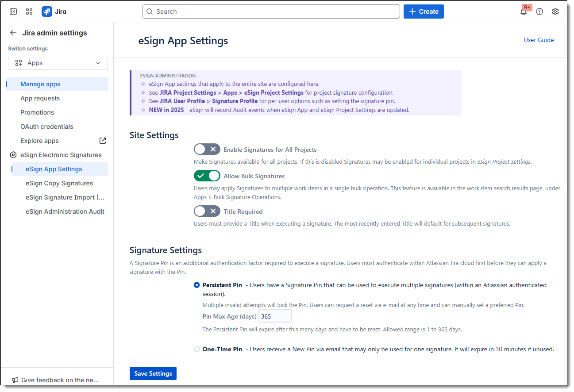The height and width of the screenshot is (392, 574).
Task: Select the Persistent Pin radio option
Action: (x=197, y=285)
